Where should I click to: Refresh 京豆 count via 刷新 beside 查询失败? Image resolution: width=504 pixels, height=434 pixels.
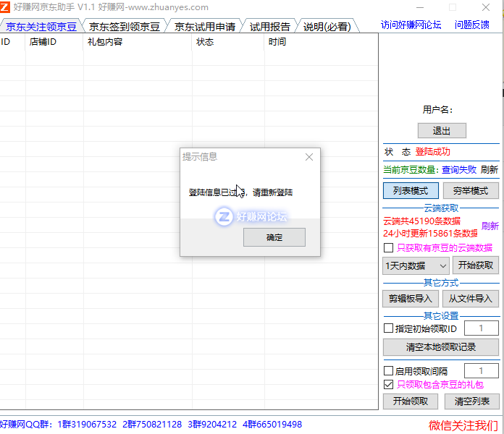(490, 169)
